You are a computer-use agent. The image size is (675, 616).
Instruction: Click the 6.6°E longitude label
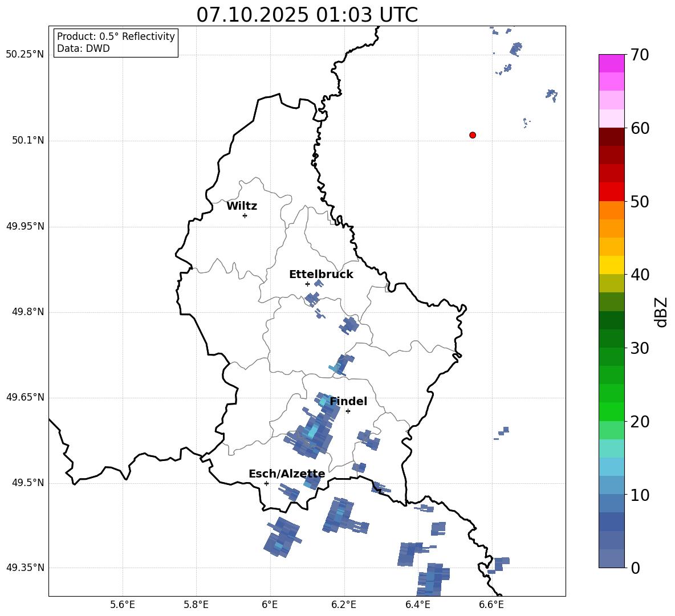[491, 605]
